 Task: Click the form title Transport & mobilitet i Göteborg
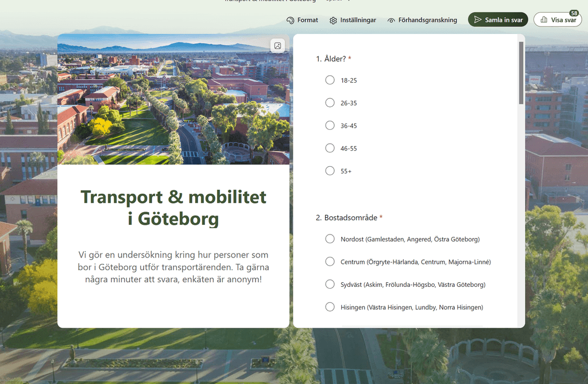coord(173,208)
